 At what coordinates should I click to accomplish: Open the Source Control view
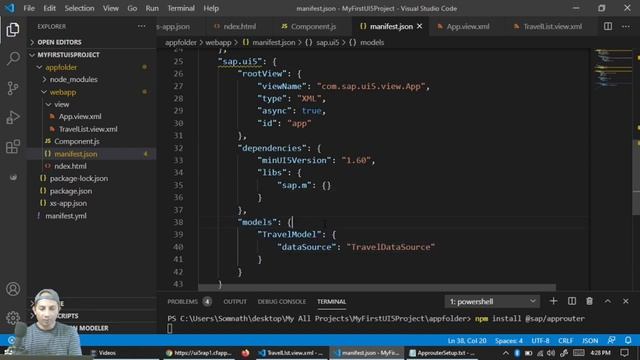(13, 88)
